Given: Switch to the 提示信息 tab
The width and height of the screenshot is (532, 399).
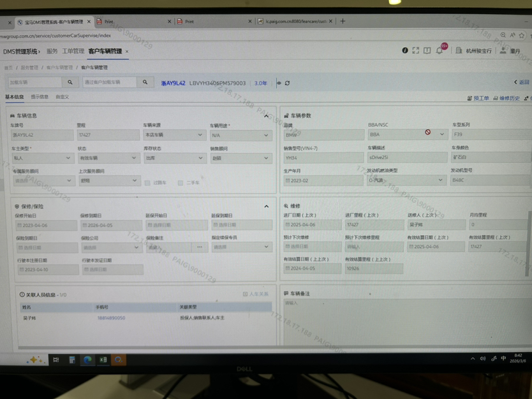Looking at the screenshot, I should [40, 97].
